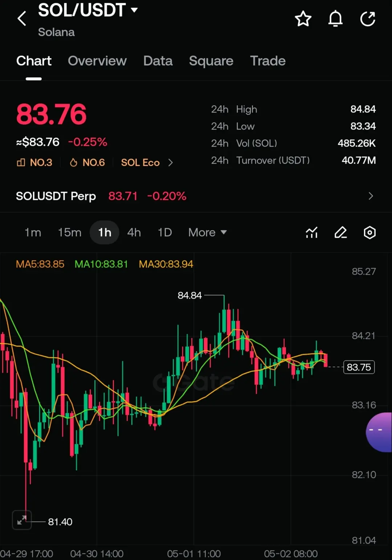Tap the 24h Turnover value 40.77M

pyautogui.click(x=359, y=160)
